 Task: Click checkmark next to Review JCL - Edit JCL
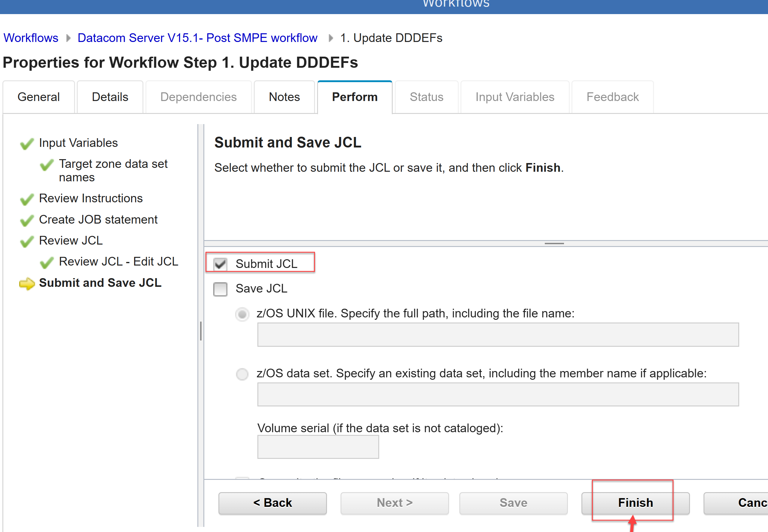[47, 263]
